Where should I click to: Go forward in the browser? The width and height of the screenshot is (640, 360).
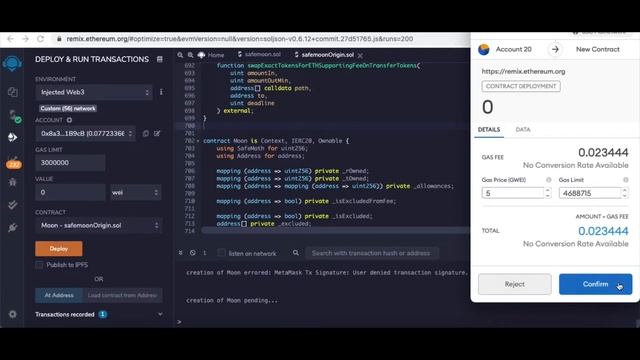tap(25, 39)
